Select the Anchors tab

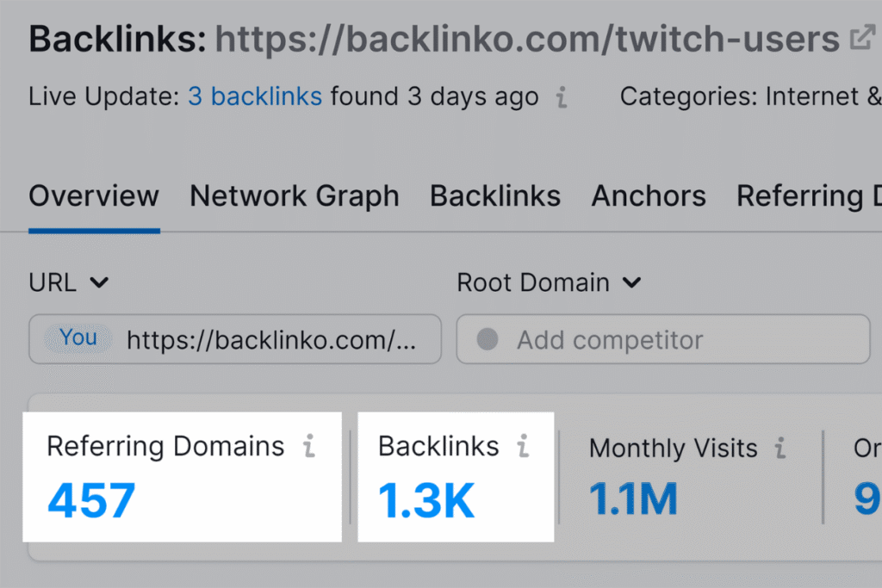pyautogui.click(x=649, y=196)
